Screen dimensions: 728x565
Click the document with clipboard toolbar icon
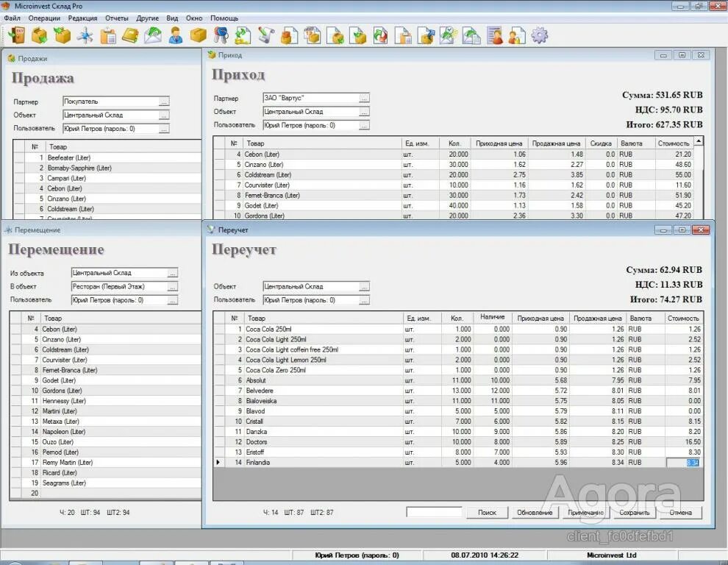pyautogui.click(x=403, y=35)
